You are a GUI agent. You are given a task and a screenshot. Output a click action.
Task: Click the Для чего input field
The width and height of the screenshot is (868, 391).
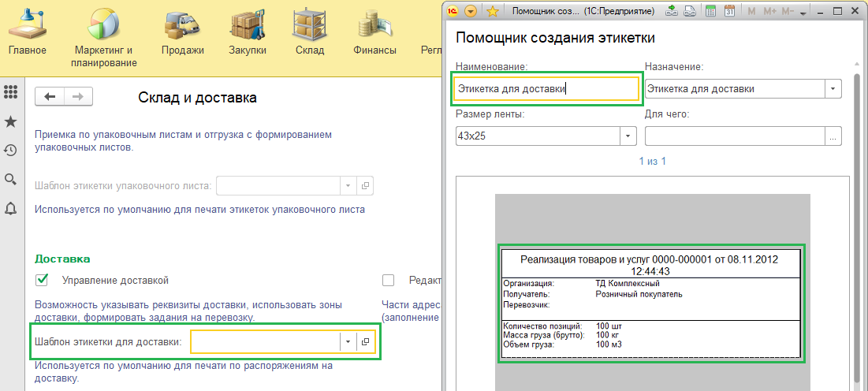[x=735, y=136]
